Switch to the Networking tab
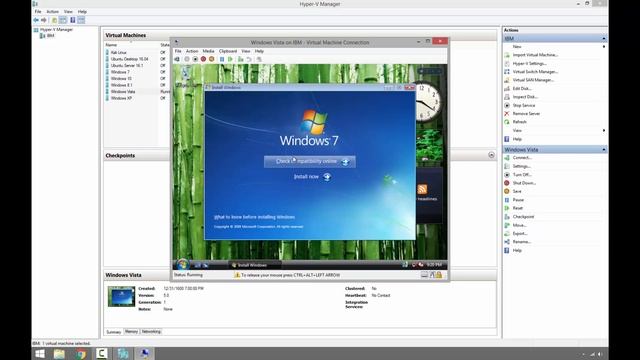 click(151, 331)
